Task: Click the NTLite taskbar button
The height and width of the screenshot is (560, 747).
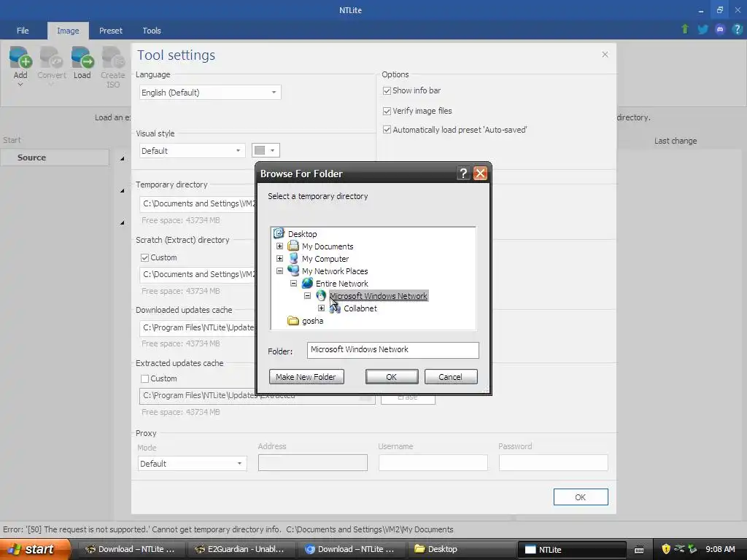Action: point(572,549)
